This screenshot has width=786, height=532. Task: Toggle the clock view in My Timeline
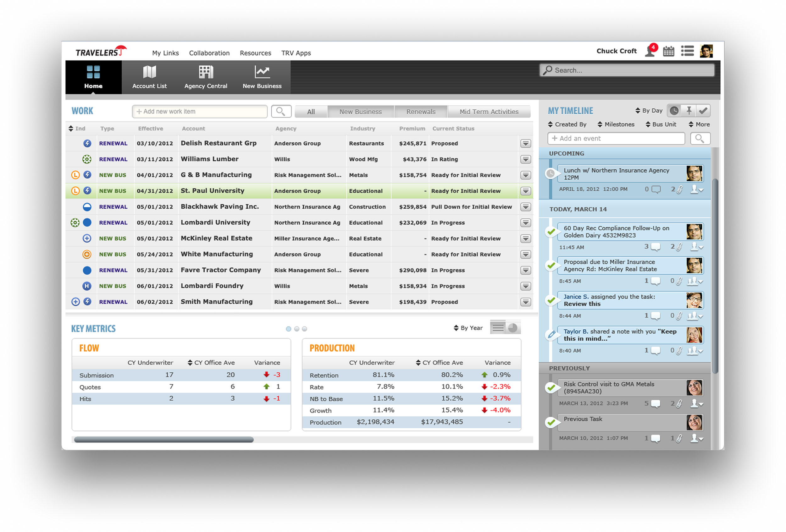(674, 111)
